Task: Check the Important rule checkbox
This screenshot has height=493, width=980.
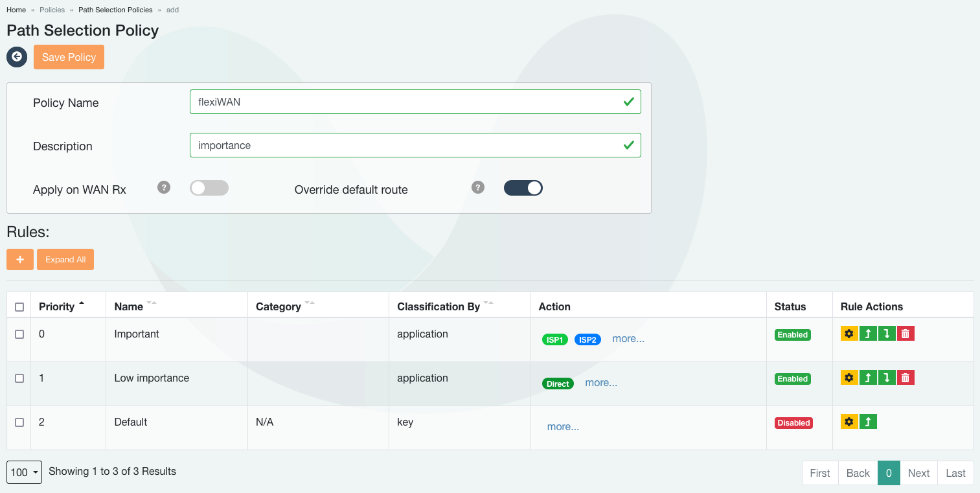Action: (19, 334)
